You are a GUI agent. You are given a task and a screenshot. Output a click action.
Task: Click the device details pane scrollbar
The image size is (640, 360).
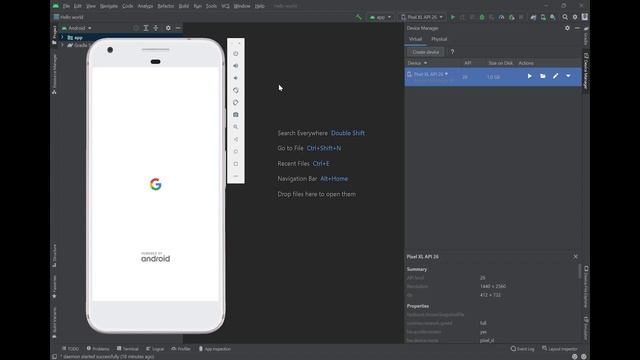580,271
